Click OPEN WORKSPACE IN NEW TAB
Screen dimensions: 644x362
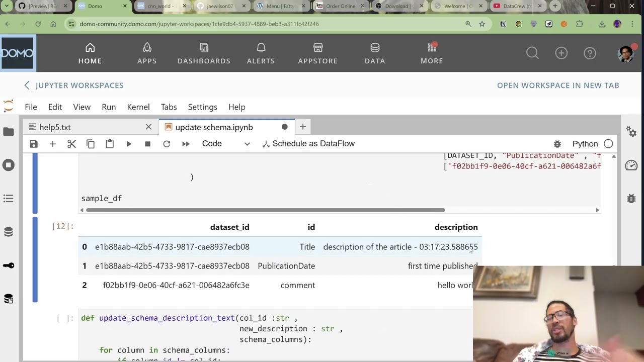tap(558, 85)
